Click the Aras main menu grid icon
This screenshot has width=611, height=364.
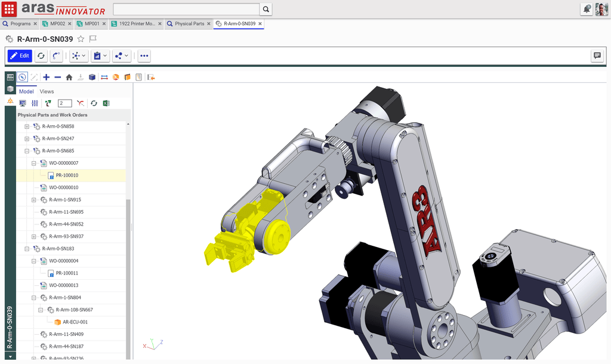(10, 9)
